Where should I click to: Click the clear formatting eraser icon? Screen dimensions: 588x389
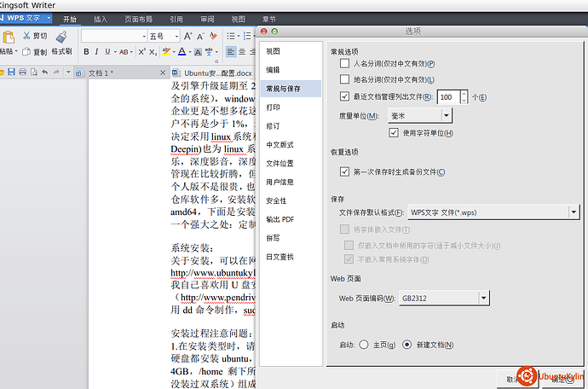coord(213,36)
